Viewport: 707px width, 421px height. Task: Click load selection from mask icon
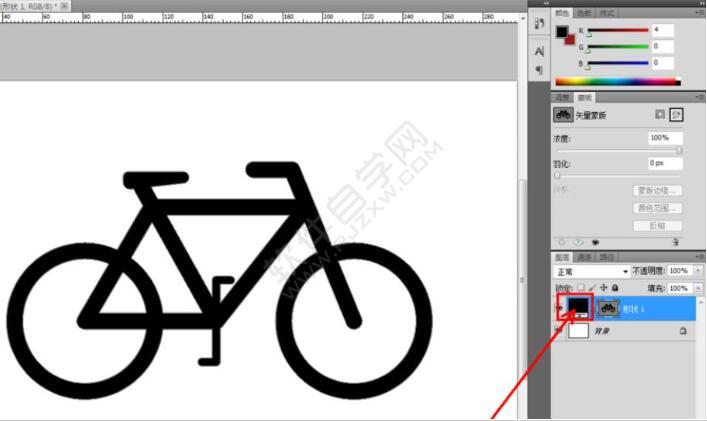[x=562, y=243]
